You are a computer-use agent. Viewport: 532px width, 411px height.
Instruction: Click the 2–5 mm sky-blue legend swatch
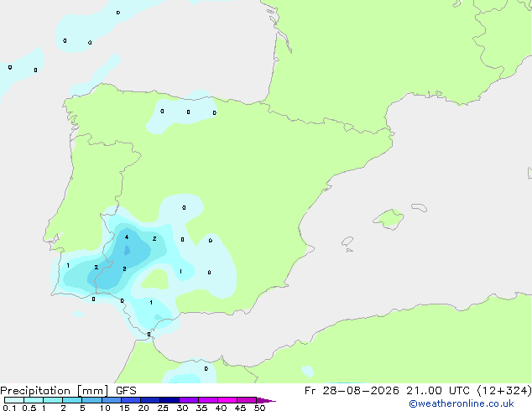tap(72, 400)
